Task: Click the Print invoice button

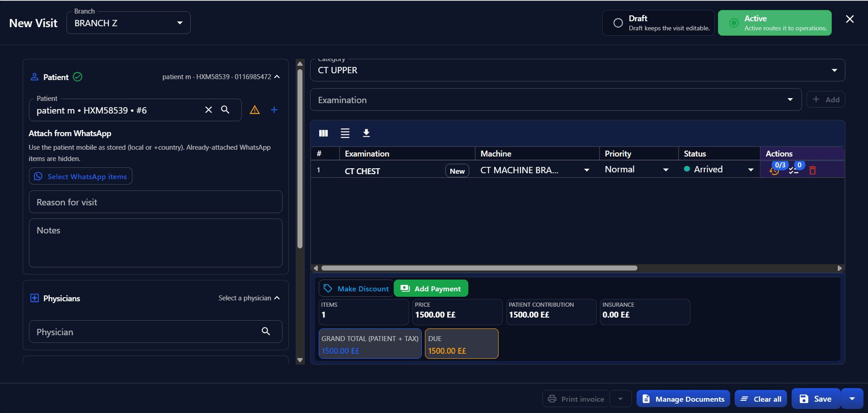Action: [x=576, y=399]
